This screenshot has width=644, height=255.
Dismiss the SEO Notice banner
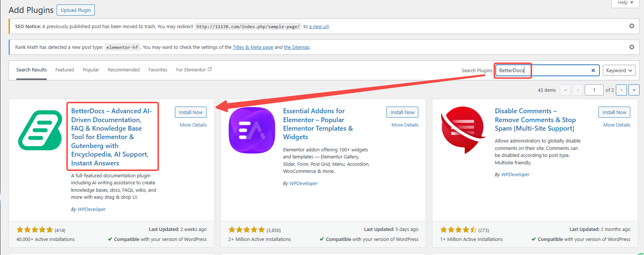(632, 26)
